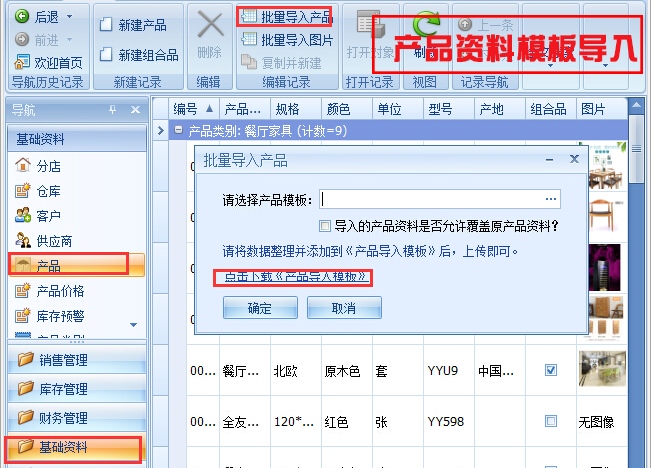The image size is (651, 468).
Task: Enable the overwrite original product data checkbox
Action: pyautogui.click(x=324, y=226)
